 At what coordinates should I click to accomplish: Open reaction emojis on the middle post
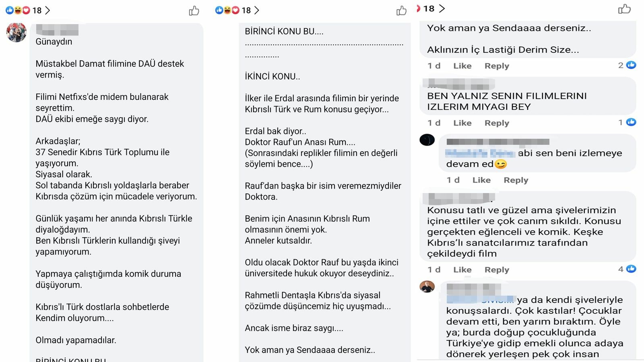[227, 10]
